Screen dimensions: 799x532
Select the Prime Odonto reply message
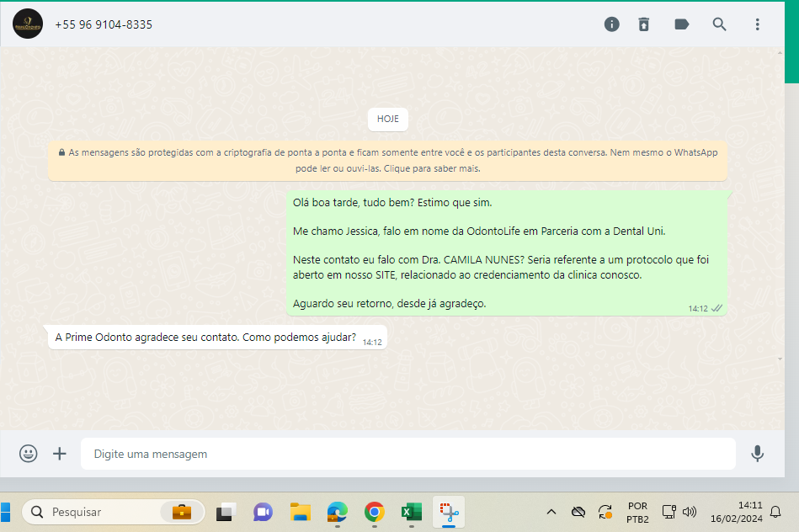pyautogui.click(x=217, y=338)
